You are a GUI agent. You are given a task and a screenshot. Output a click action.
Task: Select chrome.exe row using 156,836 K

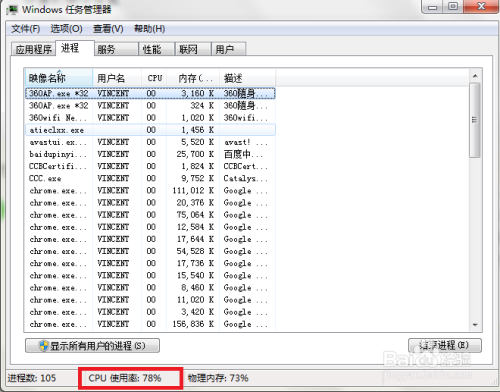click(150, 324)
